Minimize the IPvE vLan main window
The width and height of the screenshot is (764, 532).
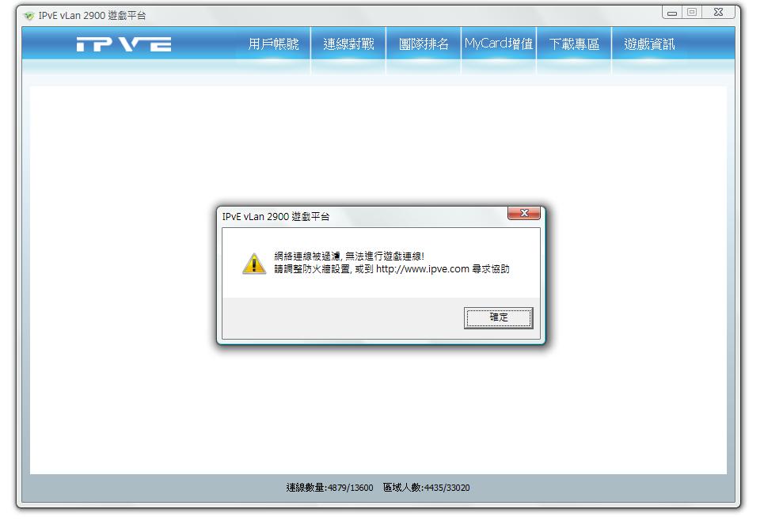672,12
